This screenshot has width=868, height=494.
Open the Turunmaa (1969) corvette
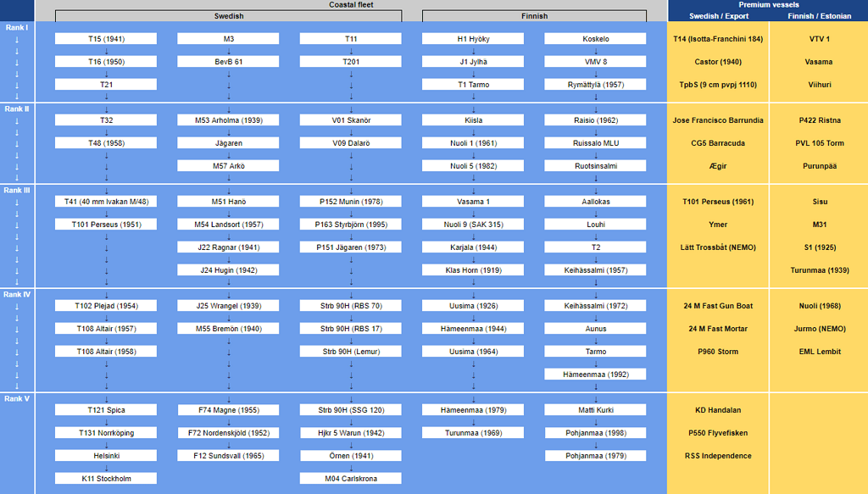point(472,432)
